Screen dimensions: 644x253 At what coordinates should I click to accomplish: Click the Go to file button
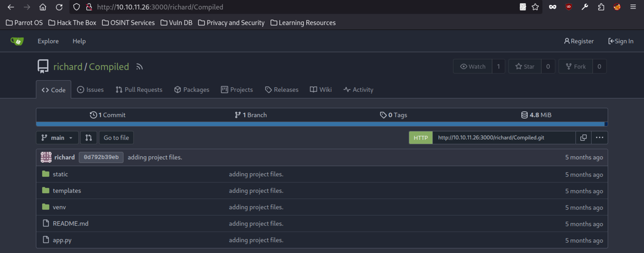coord(116,137)
